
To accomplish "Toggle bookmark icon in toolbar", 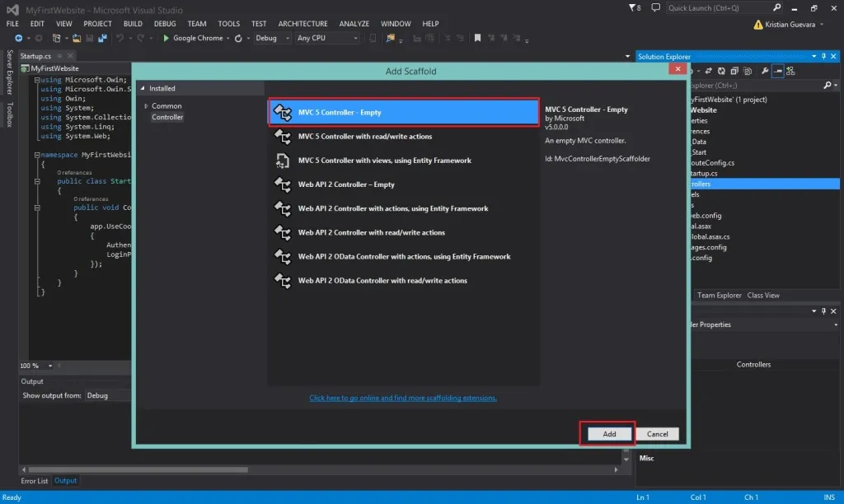I will (x=477, y=38).
